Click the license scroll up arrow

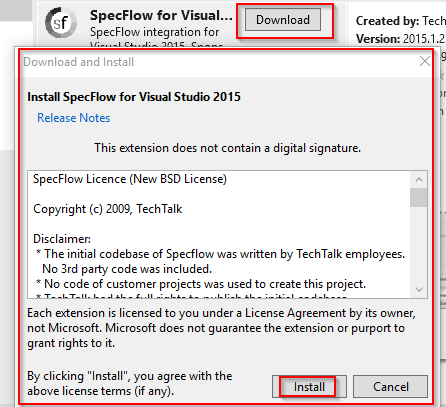point(419,180)
